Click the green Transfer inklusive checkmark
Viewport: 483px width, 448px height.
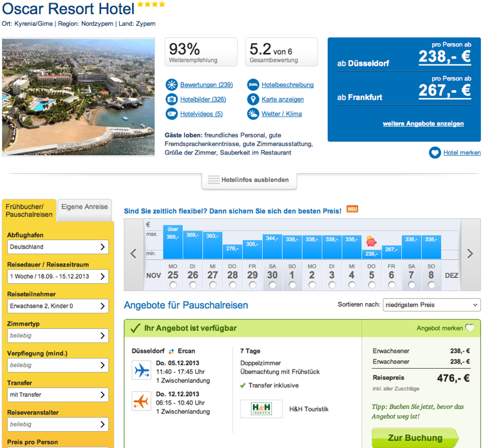click(x=243, y=386)
